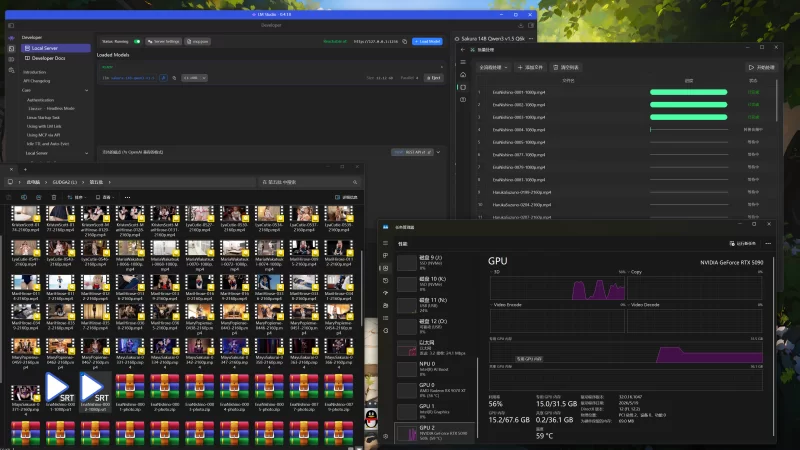Toggle the Status Running switch in LM Studio
The width and height of the screenshot is (800, 450).
point(137,41)
